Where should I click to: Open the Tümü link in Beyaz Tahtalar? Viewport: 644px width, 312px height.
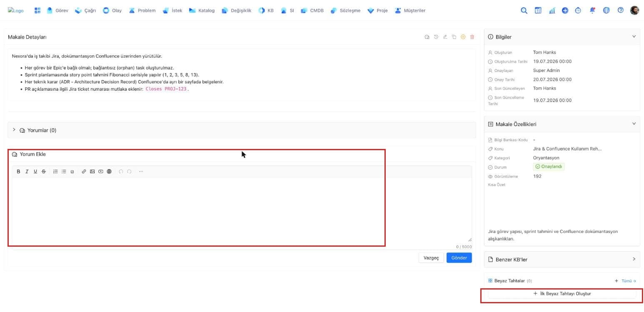629,281
